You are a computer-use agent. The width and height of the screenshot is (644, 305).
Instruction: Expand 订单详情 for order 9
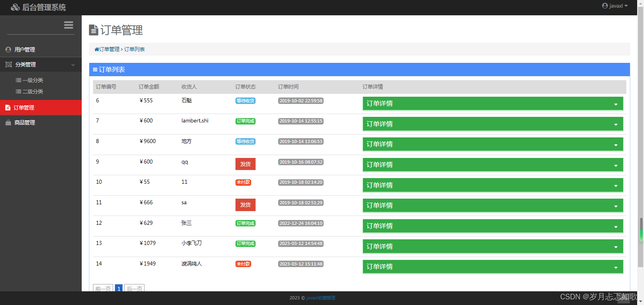click(x=493, y=165)
